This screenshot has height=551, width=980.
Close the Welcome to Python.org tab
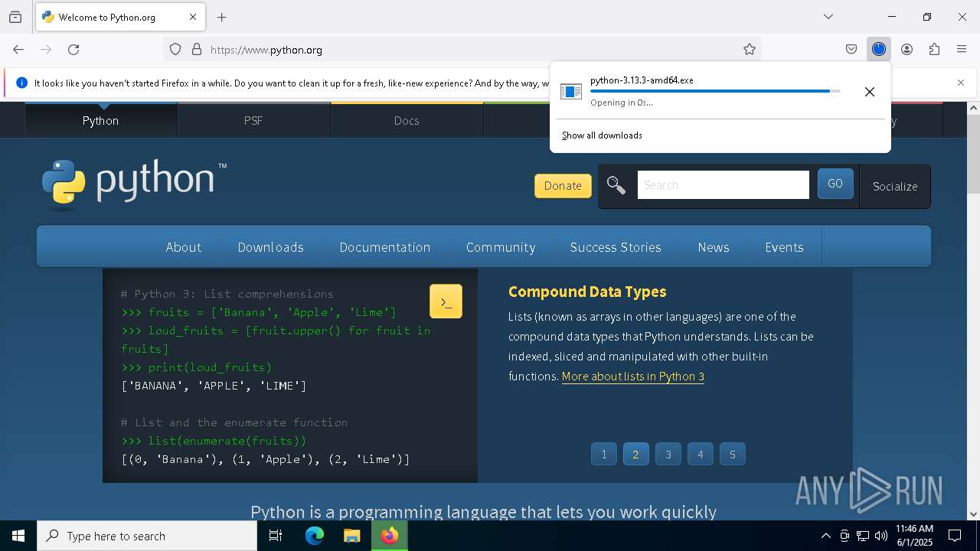pyautogui.click(x=193, y=17)
